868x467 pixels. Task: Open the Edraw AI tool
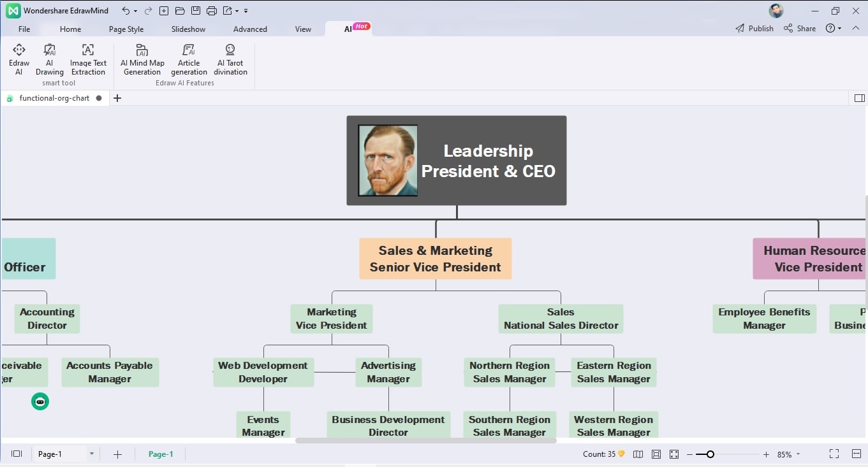coord(19,59)
